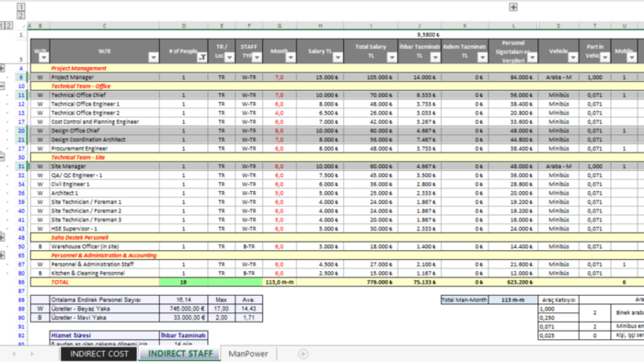Click Technical Office Engineer 1 cell
This screenshot has width=644, height=362.
tap(104, 104)
